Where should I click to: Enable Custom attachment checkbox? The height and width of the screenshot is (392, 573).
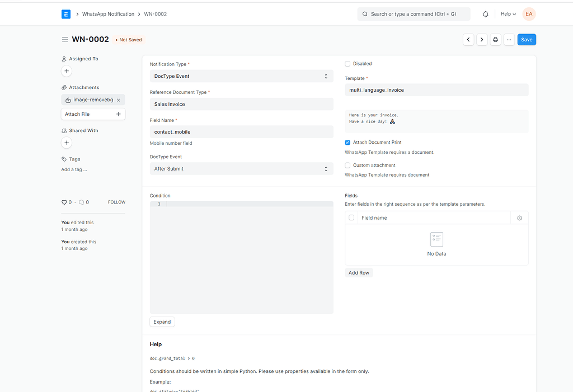347,166
